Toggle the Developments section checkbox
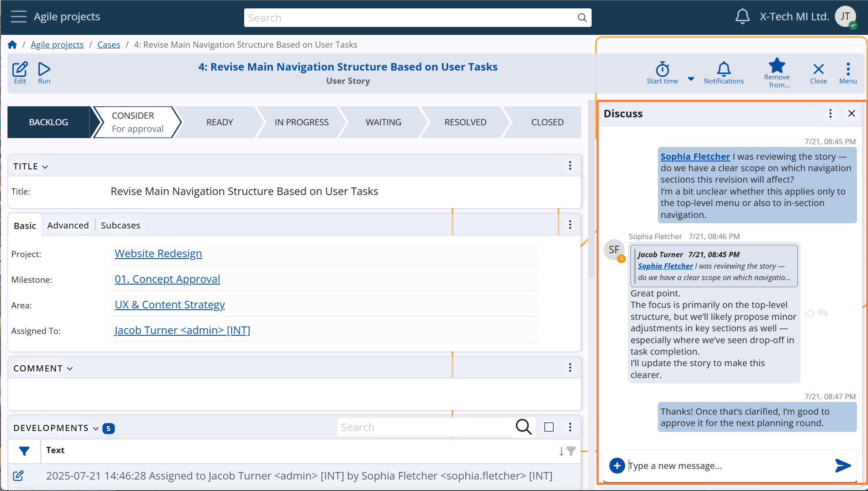This screenshot has height=491, width=868. click(x=549, y=427)
